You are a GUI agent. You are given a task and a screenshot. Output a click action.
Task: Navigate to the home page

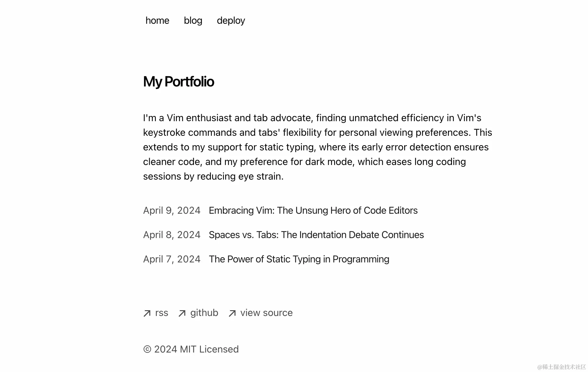(157, 20)
